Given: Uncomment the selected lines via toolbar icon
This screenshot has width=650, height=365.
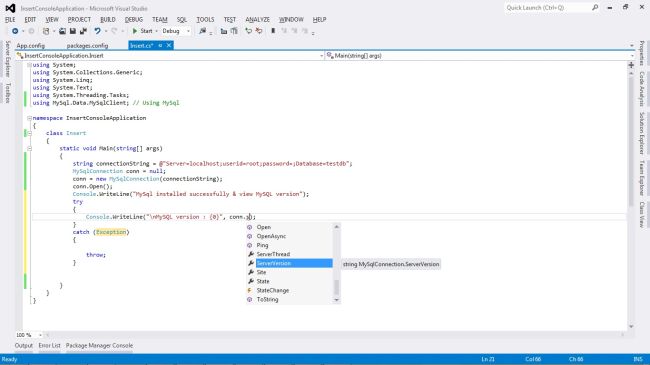Looking at the screenshot, I should point(259,31).
